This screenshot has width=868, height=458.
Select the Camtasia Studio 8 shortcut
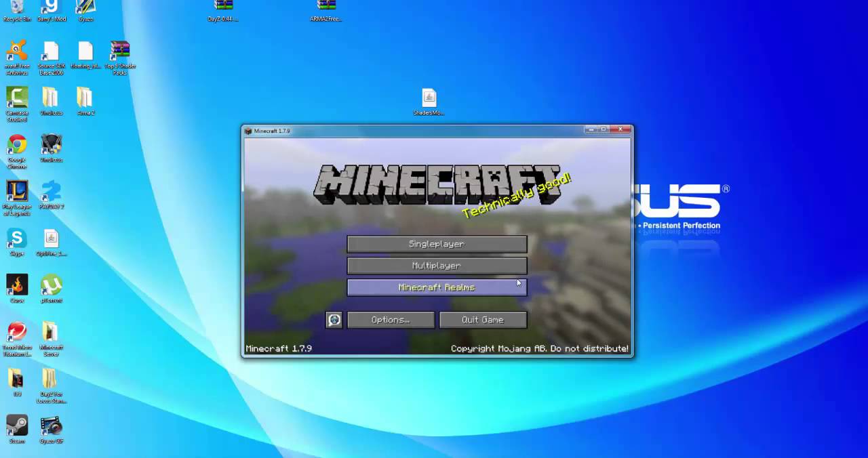click(17, 104)
